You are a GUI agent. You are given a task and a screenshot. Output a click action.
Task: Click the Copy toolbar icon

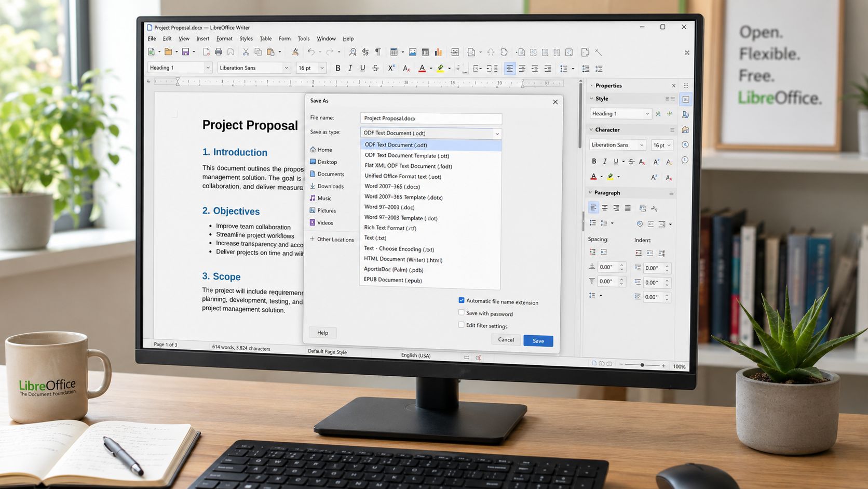258,52
